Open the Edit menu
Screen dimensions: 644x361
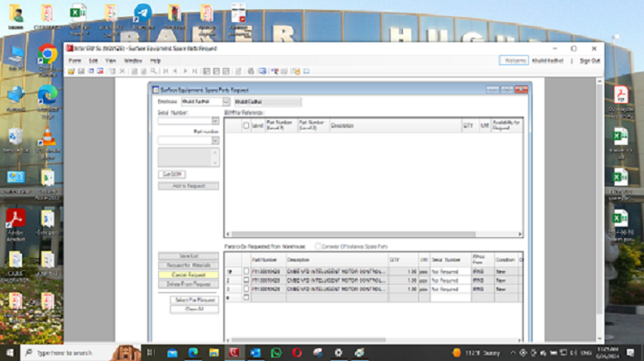[93, 61]
